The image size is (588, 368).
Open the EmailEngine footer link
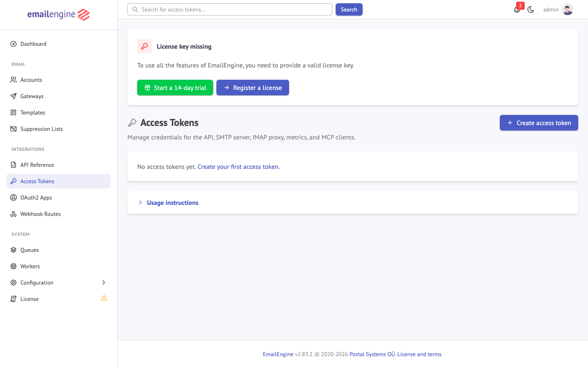tap(278, 355)
